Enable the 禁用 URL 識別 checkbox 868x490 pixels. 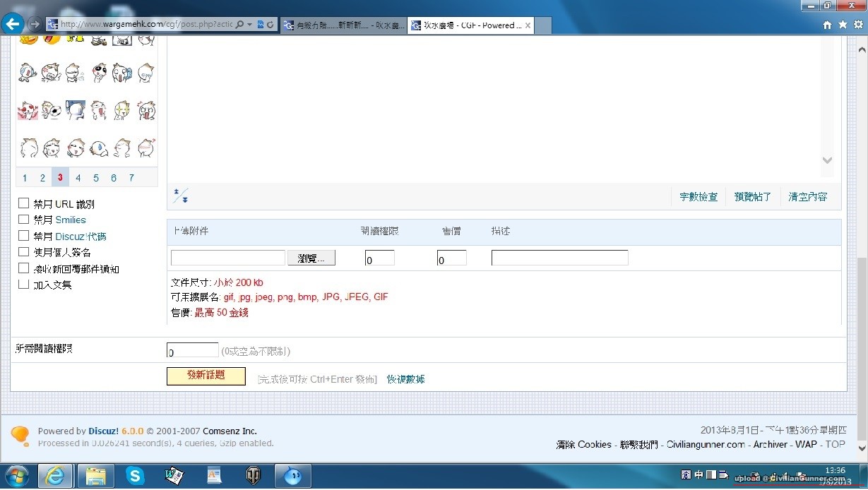click(x=24, y=203)
